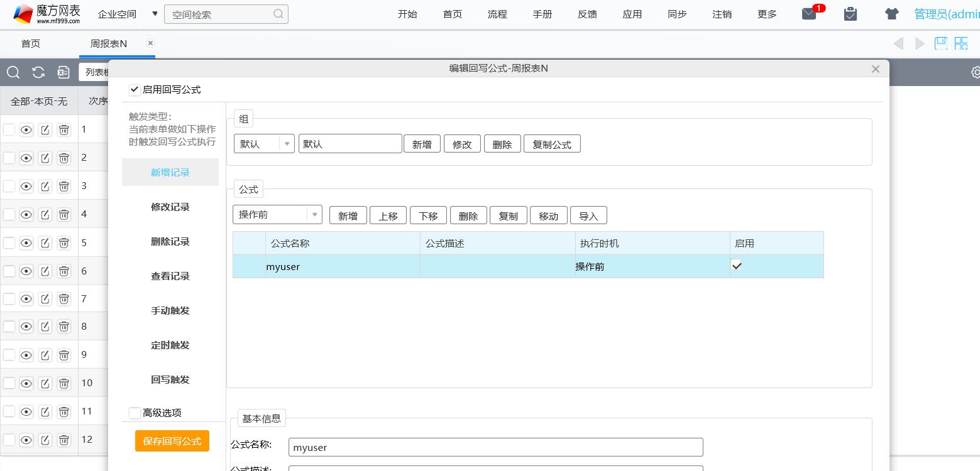Open the mail notifications icon
Image resolution: width=980 pixels, height=471 pixels.
tap(809, 14)
